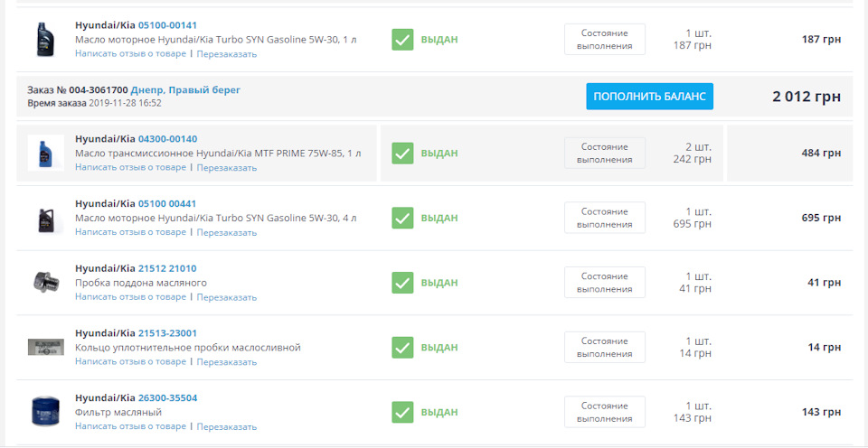The image size is (868, 448).
Task: Click the 143 грн row total for the filter
Action: coord(822,412)
